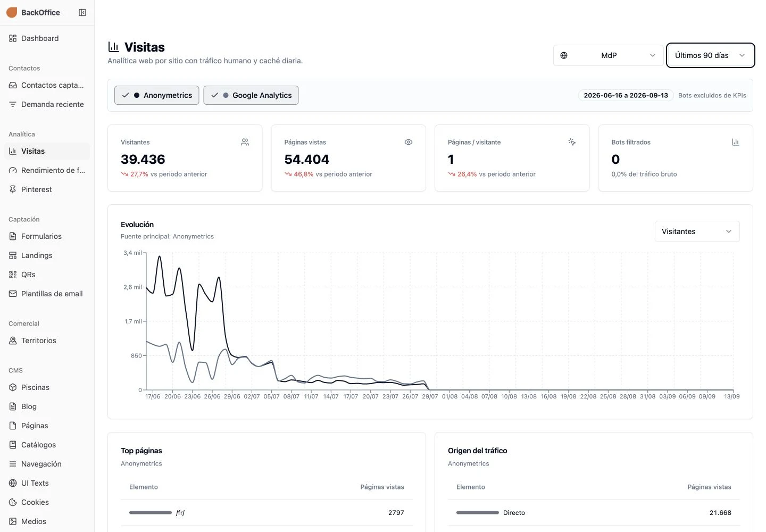Click the Medios image icon

coord(13,521)
